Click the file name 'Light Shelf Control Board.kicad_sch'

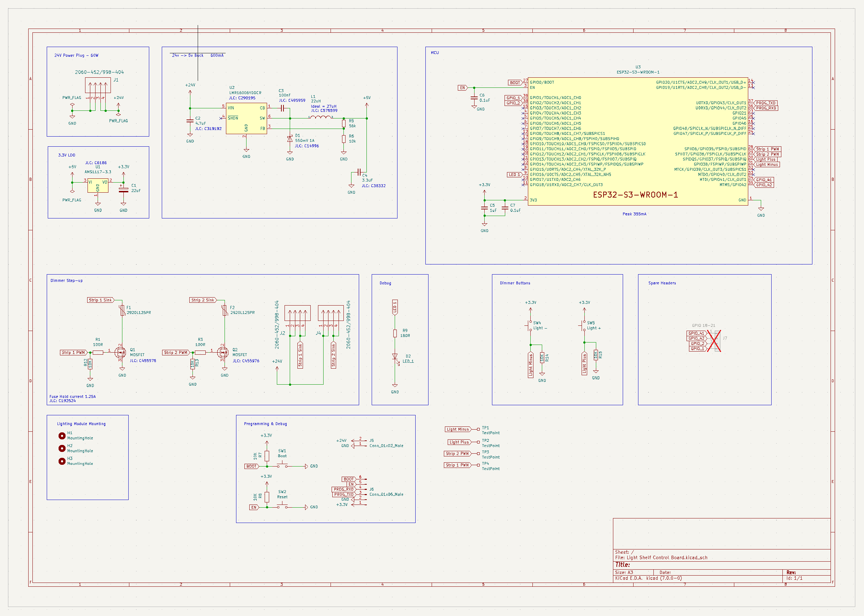pyautogui.click(x=667, y=557)
